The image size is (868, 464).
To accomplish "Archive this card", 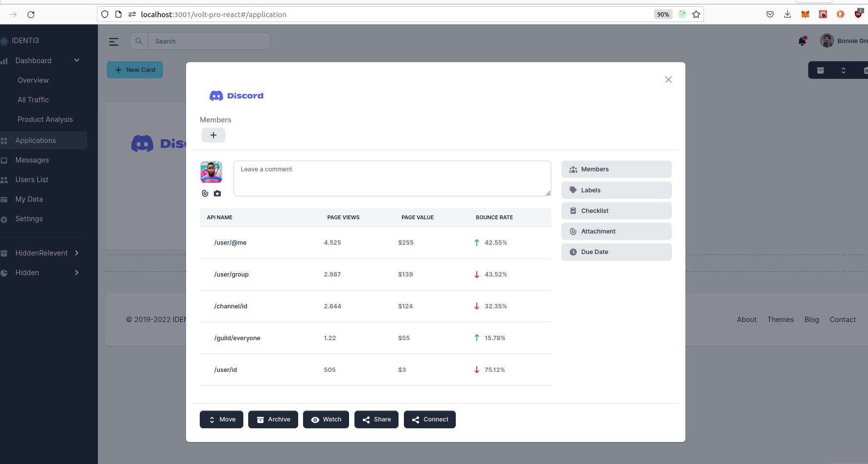I will 273,419.
